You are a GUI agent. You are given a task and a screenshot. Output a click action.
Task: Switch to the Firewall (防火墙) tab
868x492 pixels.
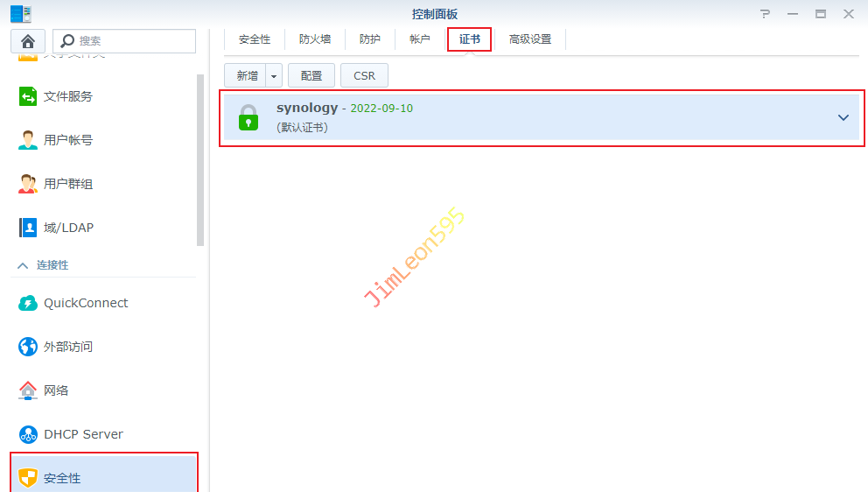pos(315,39)
